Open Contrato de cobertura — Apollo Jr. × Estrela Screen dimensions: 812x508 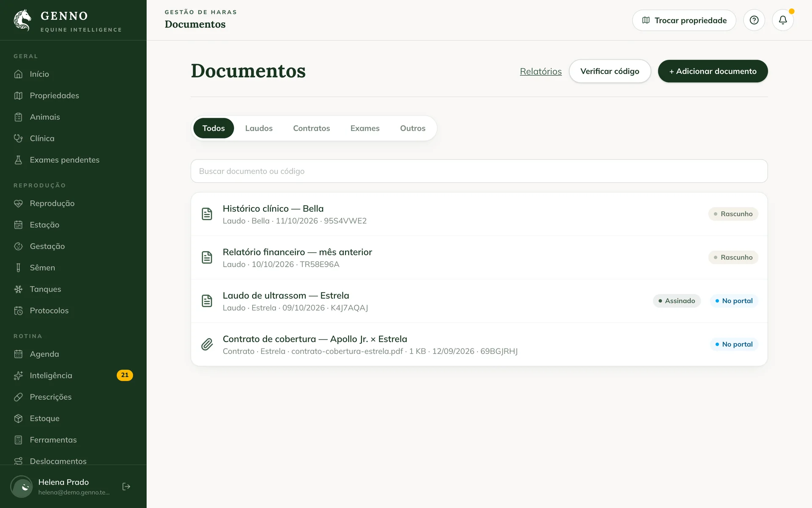coord(479,344)
